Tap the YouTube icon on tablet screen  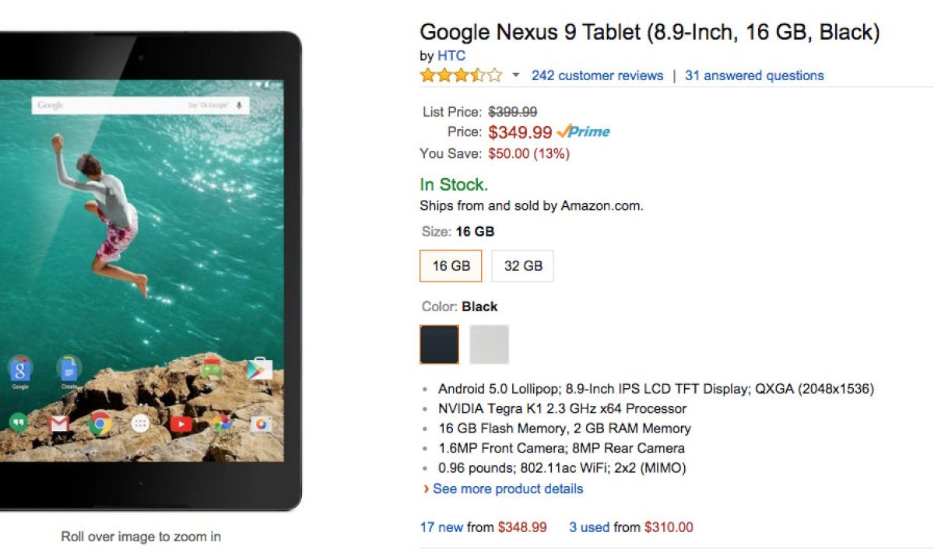pyautogui.click(x=181, y=424)
